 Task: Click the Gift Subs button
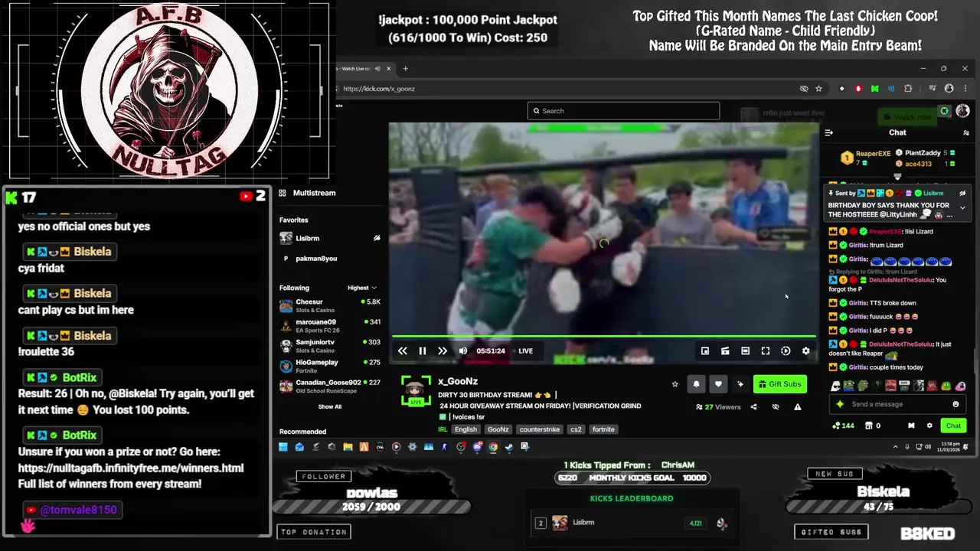[x=779, y=384]
